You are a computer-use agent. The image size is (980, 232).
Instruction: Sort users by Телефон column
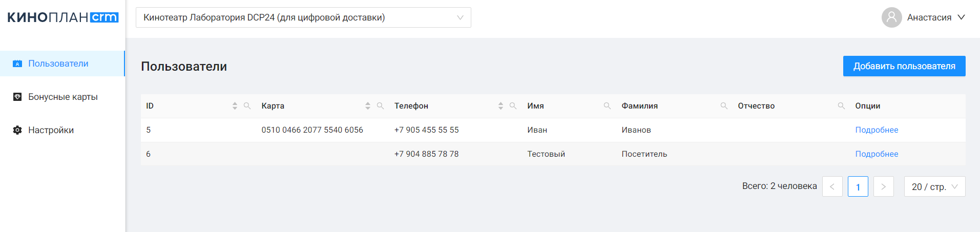tap(501, 106)
